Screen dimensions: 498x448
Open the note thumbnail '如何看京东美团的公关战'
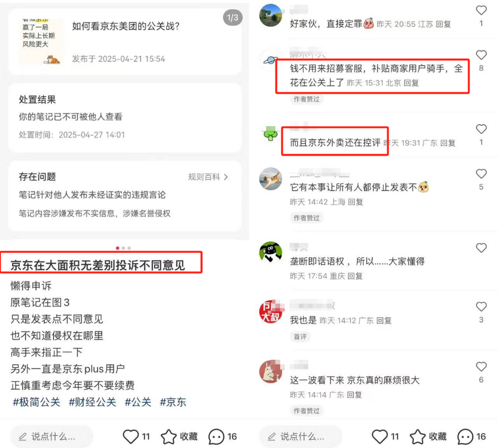tap(41, 42)
